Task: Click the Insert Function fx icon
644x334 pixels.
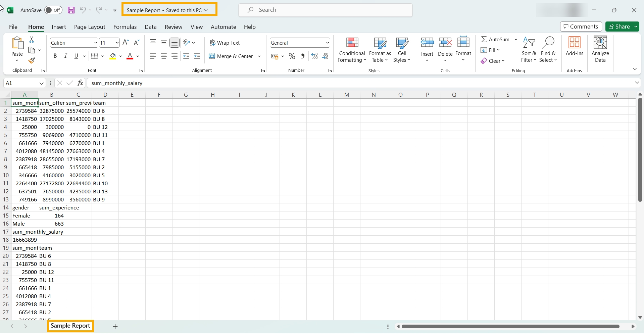Action: point(80,83)
